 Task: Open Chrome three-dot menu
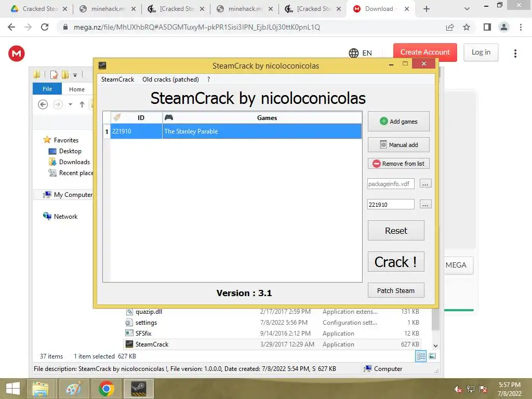[x=521, y=27]
